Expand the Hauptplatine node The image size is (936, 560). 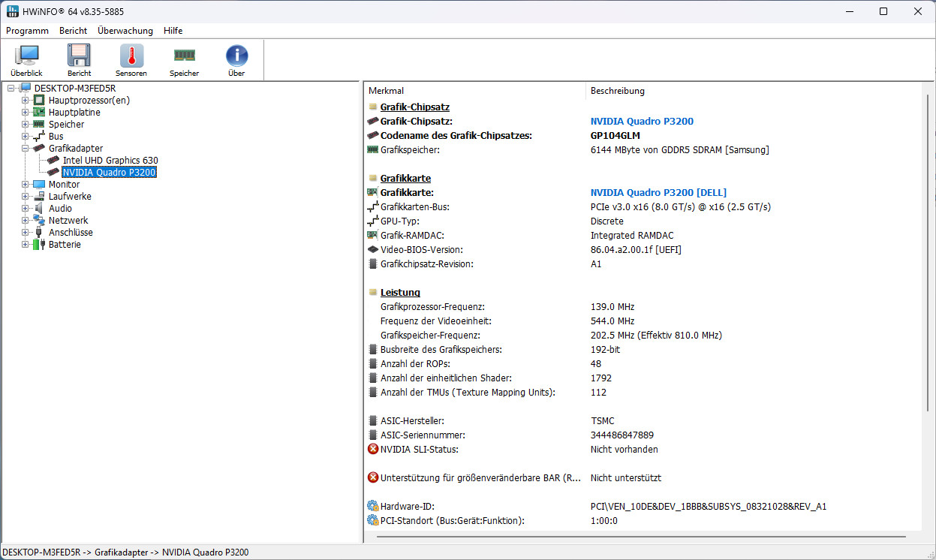(x=26, y=113)
